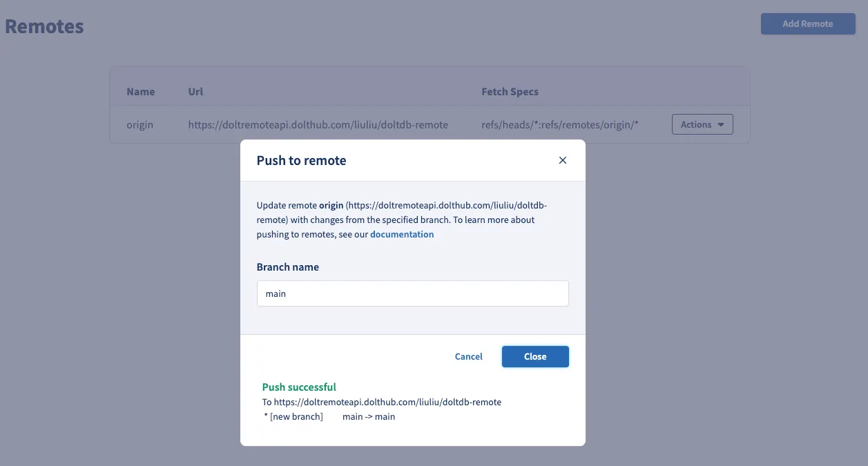868x466 pixels.
Task: Select the origin remote name
Action: [139, 124]
